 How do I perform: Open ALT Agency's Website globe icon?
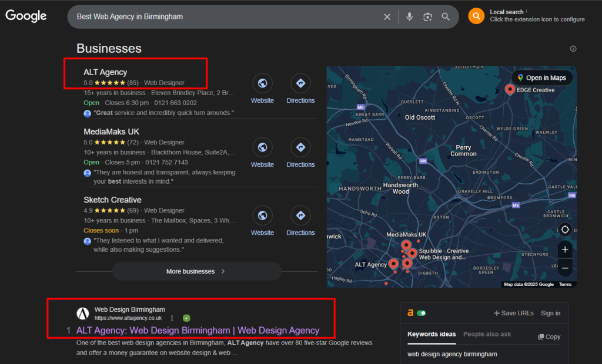point(262,83)
